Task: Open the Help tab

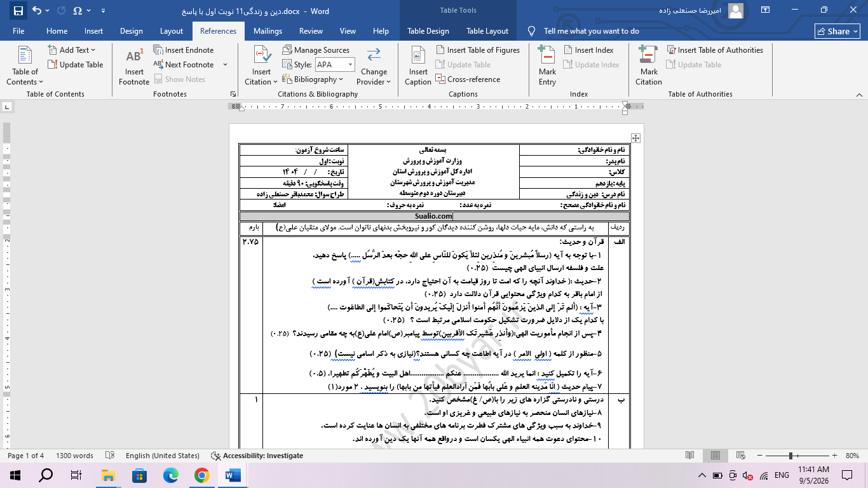Action: [381, 31]
